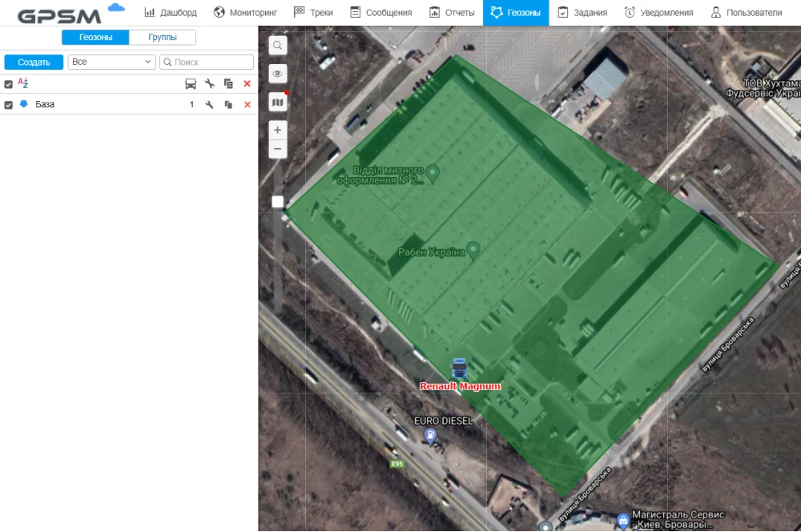Image resolution: width=801 pixels, height=532 pixels.
Task: Sort geozones alphabetically with A-Z icon
Action: click(x=23, y=83)
